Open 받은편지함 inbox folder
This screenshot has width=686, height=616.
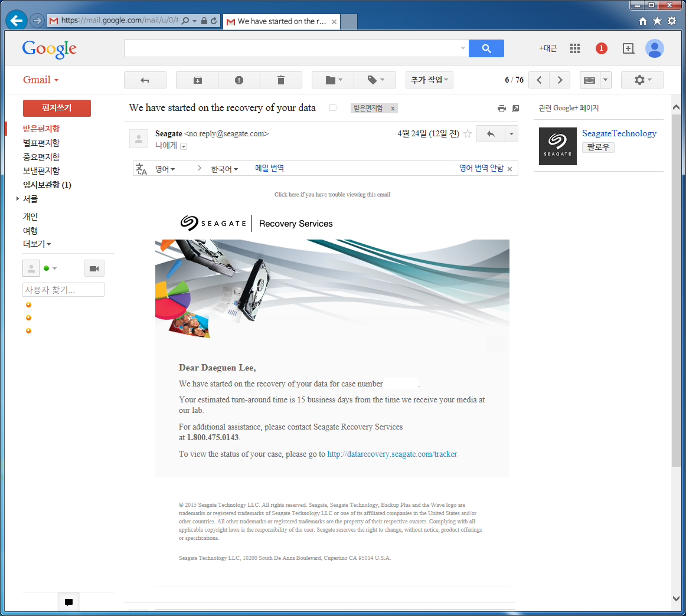point(41,129)
